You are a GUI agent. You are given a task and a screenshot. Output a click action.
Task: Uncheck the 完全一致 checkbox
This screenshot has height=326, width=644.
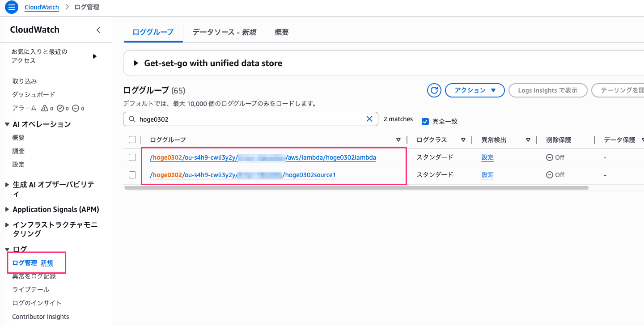[425, 120]
